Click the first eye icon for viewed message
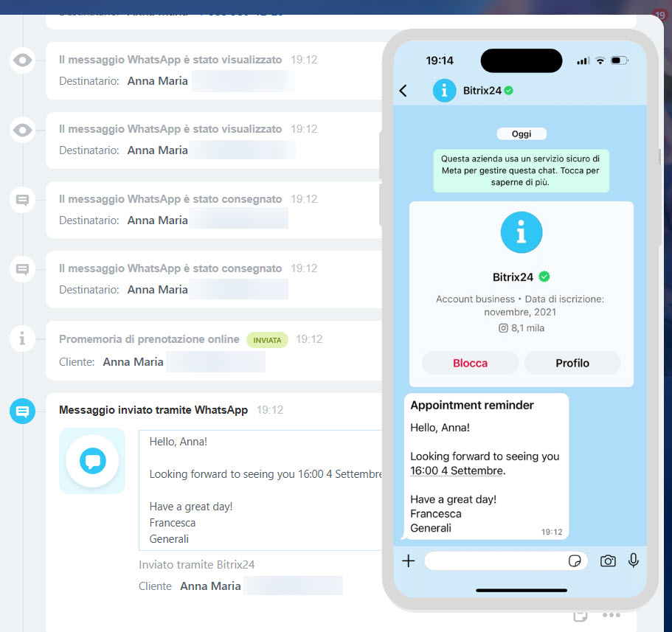 coord(22,60)
